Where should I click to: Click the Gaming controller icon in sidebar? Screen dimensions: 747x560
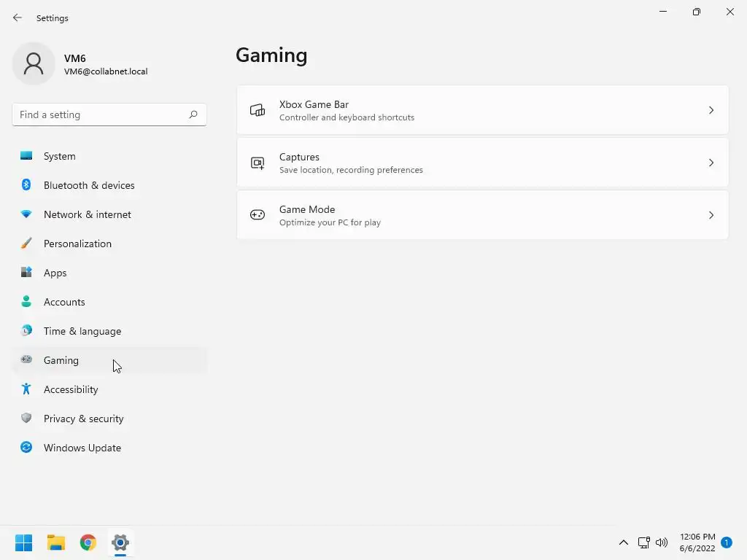point(26,359)
